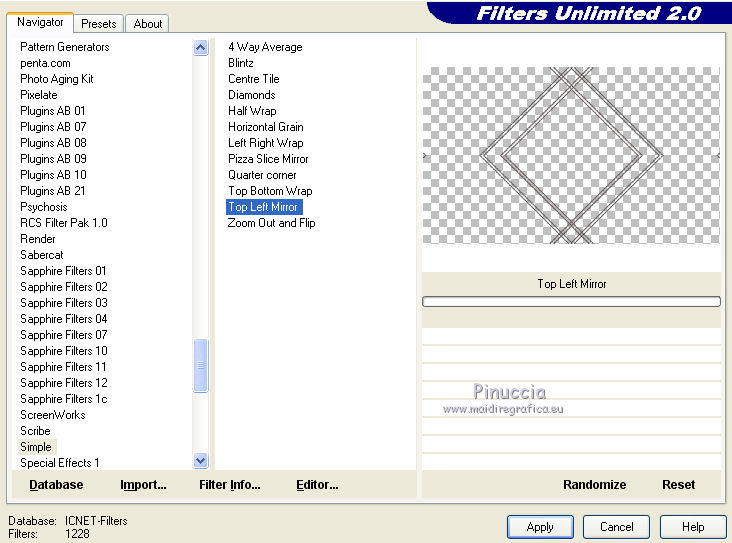
Task: Select Plugins AB 07 category
Action: coord(53,127)
